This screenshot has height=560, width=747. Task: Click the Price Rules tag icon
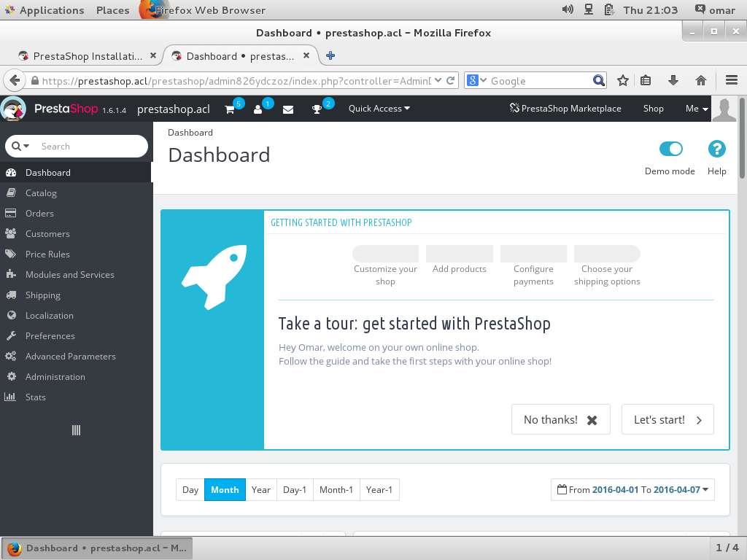[x=11, y=254]
